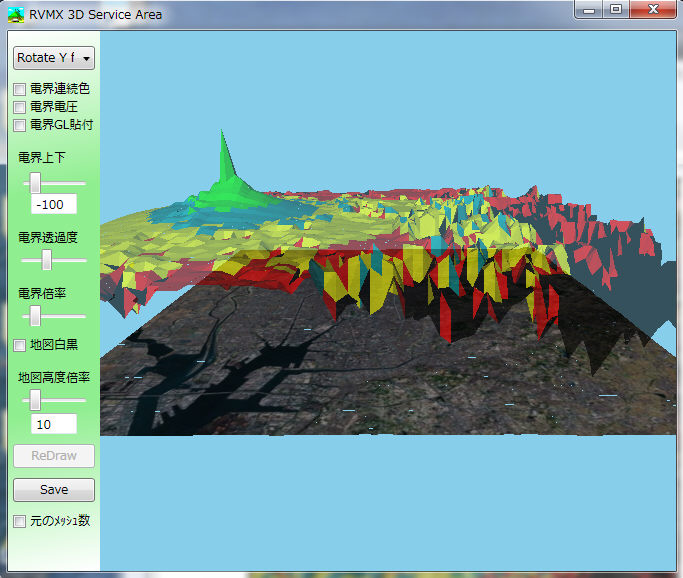This screenshot has height=578, width=683.
Task: Enable the 地図白黒 checkbox
Action: [x=20, y=345]
